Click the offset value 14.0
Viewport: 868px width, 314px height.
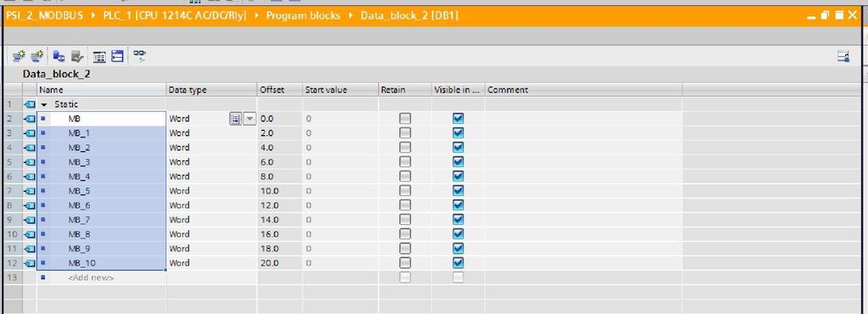click(269, 220)
